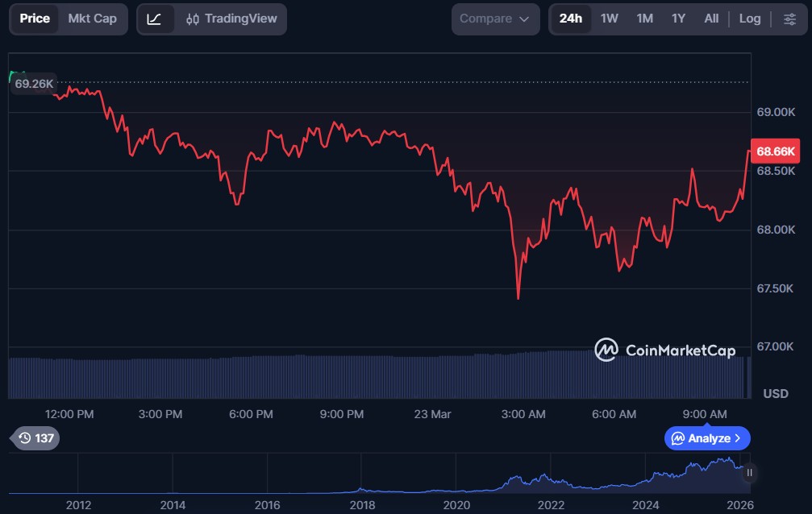This screenshot has width=812, height=514.
Task: Enable the 24h timeframe
Action: (569, 18)
